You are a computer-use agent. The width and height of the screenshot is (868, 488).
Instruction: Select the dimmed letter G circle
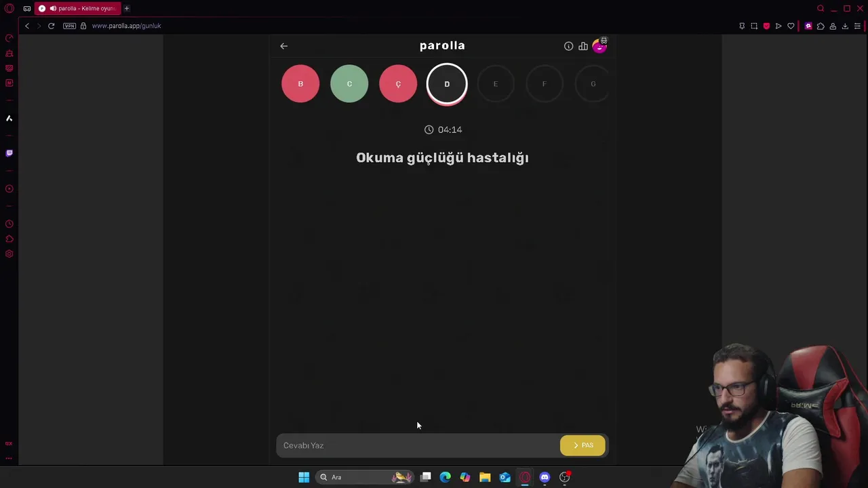tap(592, 84)
